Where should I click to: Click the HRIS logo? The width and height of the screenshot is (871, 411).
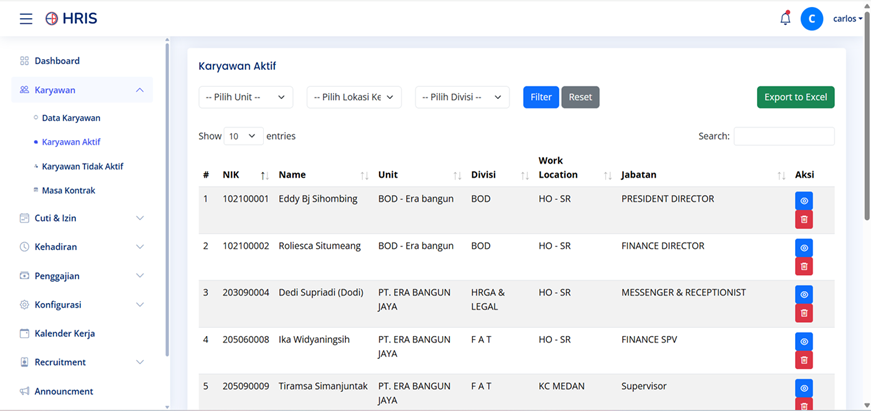pos(71,18)
